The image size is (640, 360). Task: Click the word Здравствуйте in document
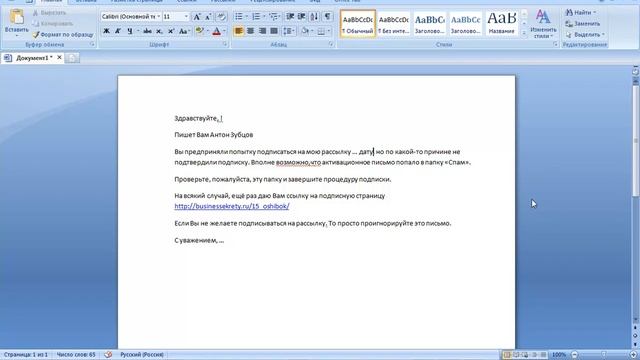(x=196, y=118)
